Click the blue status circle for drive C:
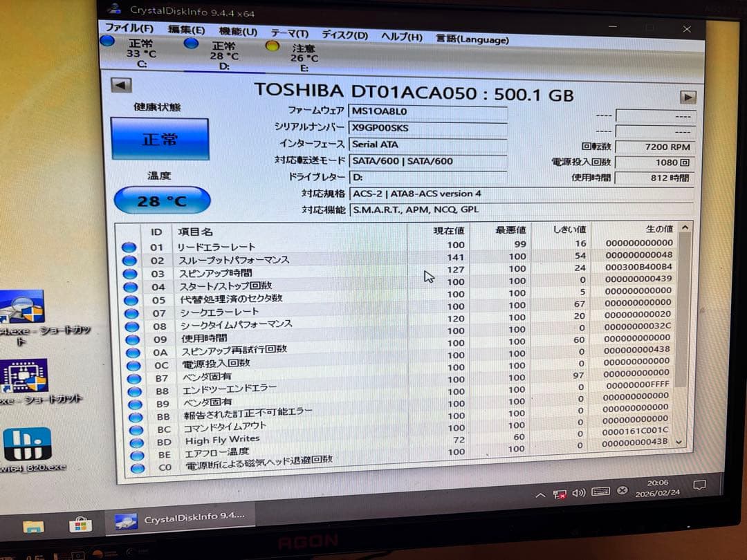 point(108,41)
